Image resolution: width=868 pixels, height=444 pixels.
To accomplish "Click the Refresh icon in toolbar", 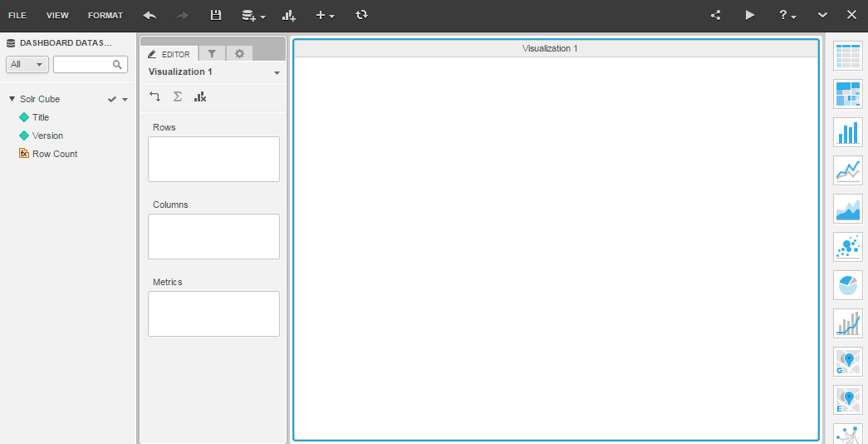I will [x=360, y=15].
